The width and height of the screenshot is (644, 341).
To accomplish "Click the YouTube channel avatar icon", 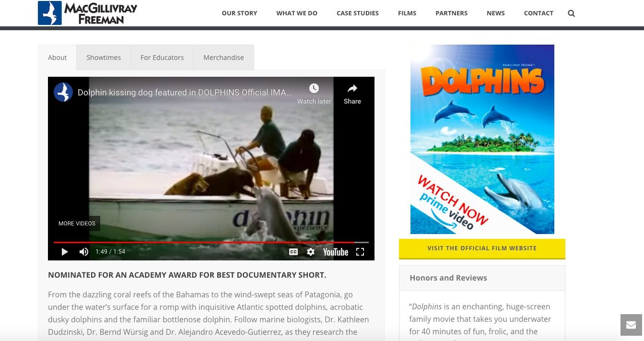I will (63, 92).
